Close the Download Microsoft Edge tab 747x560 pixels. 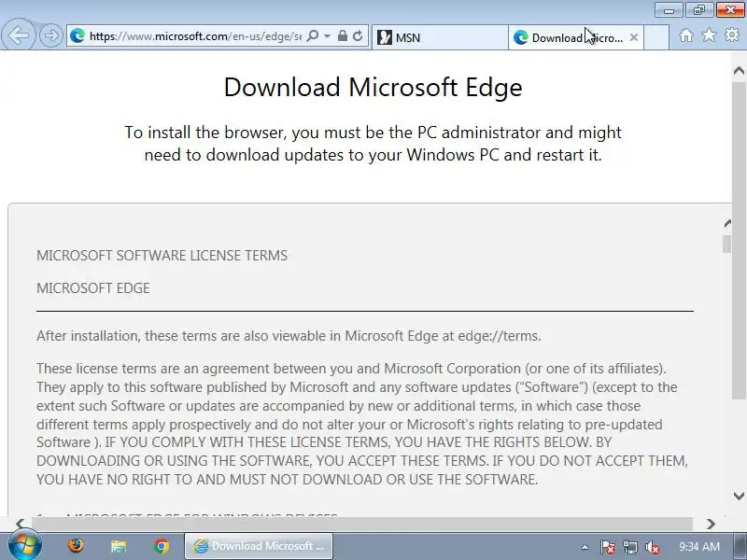point(634,37)
